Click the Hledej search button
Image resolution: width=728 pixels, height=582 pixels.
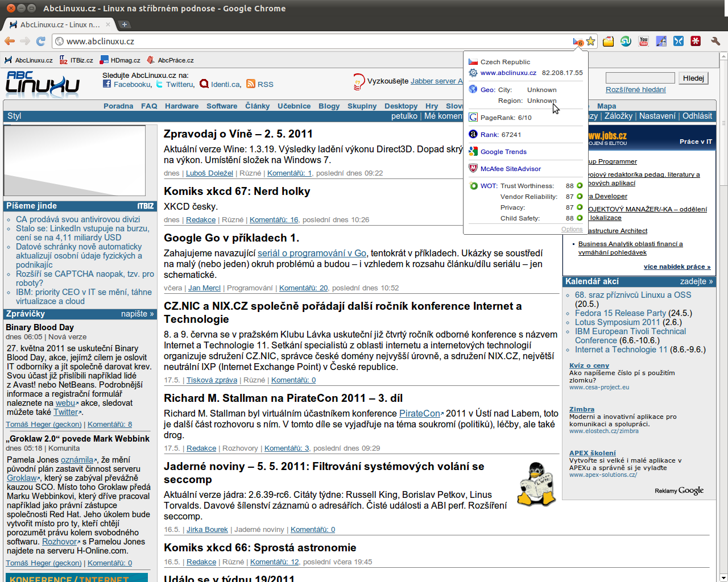pos(693,78)
